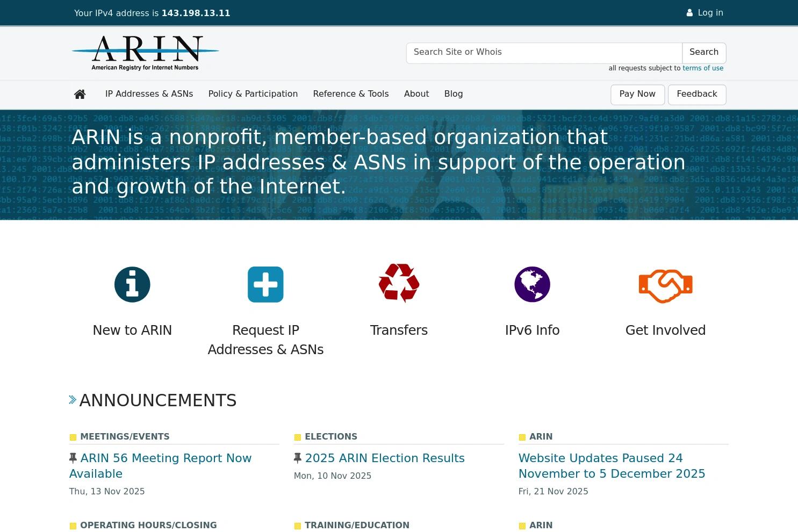
Task: Click the ARIN nonprofit organization banner headline
Action: [x=378, y=162]
